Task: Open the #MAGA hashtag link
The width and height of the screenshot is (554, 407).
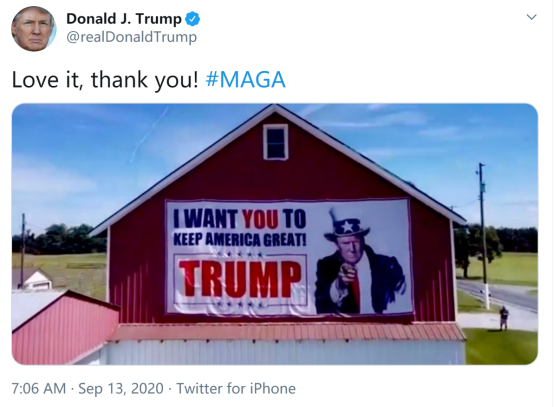Action: pos(245,79)
